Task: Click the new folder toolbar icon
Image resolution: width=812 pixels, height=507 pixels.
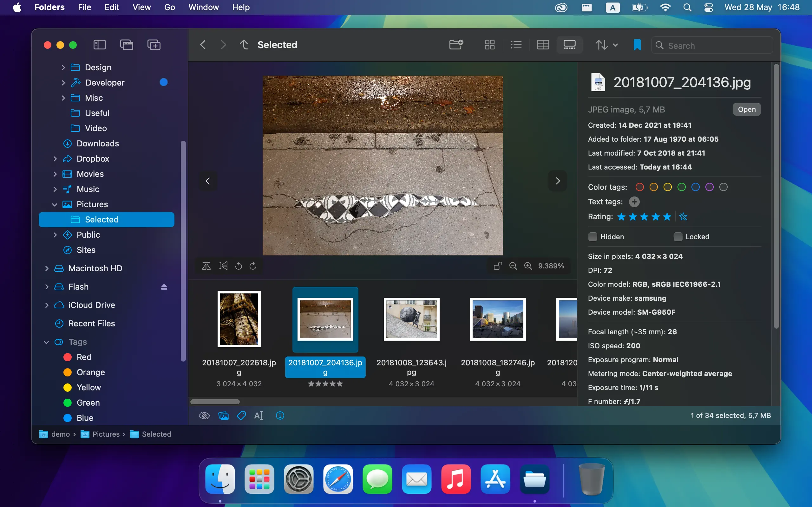Action: (x=456, y=45)
